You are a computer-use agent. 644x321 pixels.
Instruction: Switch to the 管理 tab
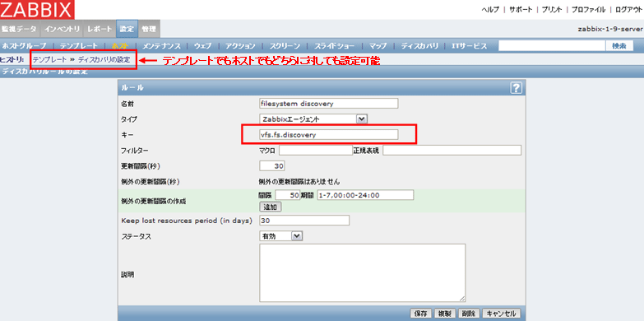[x=149, y=29]
